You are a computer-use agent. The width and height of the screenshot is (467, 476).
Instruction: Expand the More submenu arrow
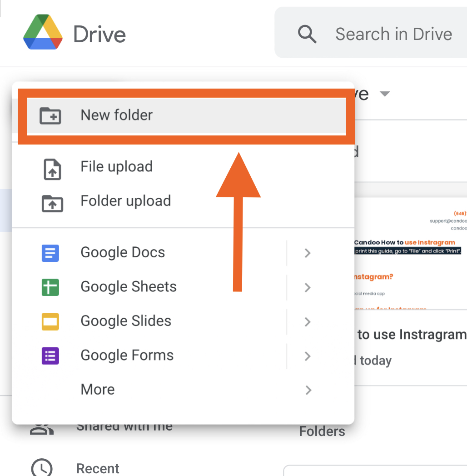click(308, 390)
